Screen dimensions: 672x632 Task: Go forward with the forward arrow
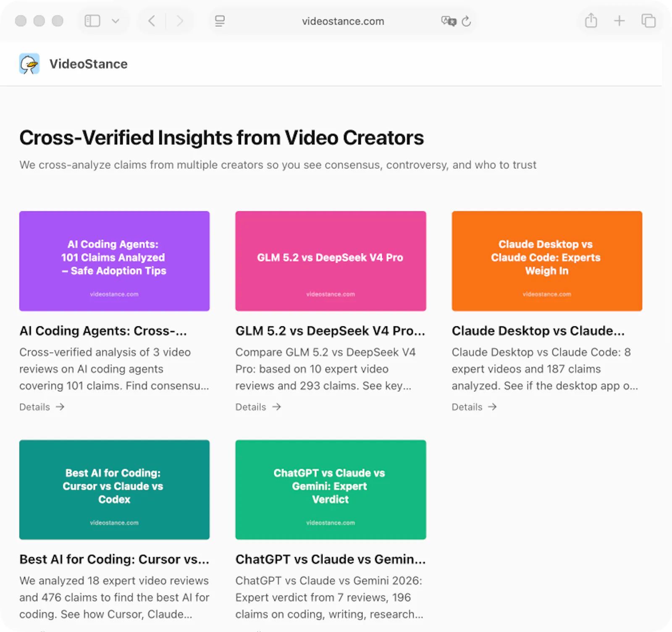[x=180, y=21]
